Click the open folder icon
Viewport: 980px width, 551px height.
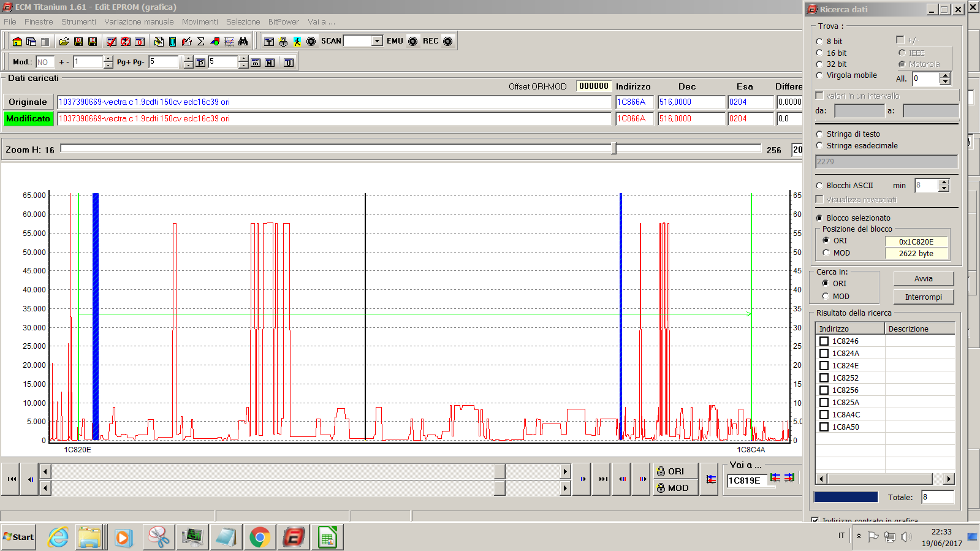[64, 42]
